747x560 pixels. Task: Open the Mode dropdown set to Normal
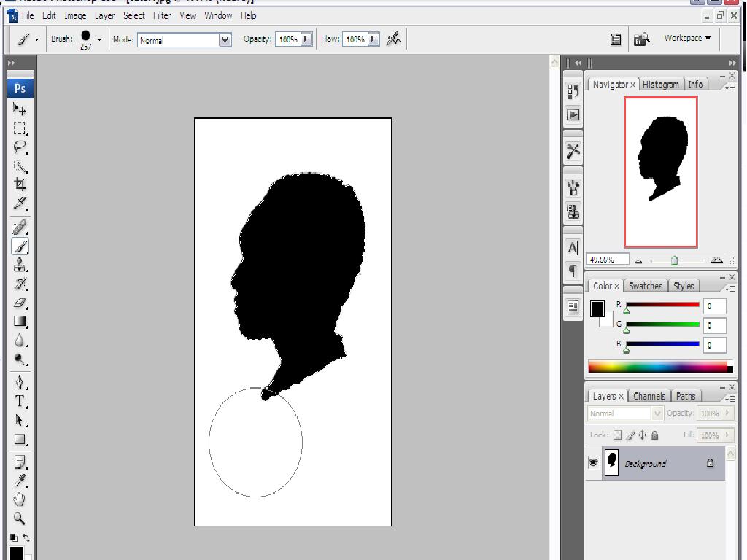(x=185, y=40)
